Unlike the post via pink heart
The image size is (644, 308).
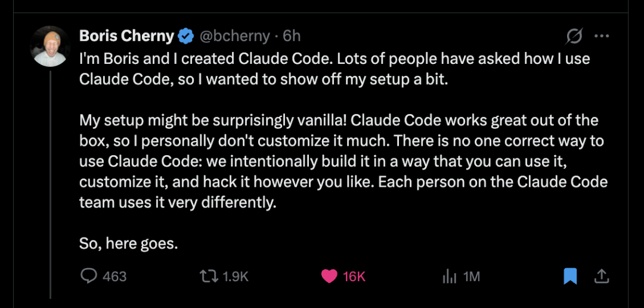329,276
